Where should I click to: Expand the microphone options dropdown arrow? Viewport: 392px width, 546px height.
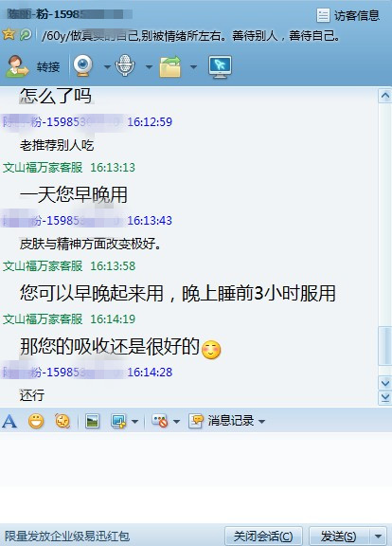point(149,66)
